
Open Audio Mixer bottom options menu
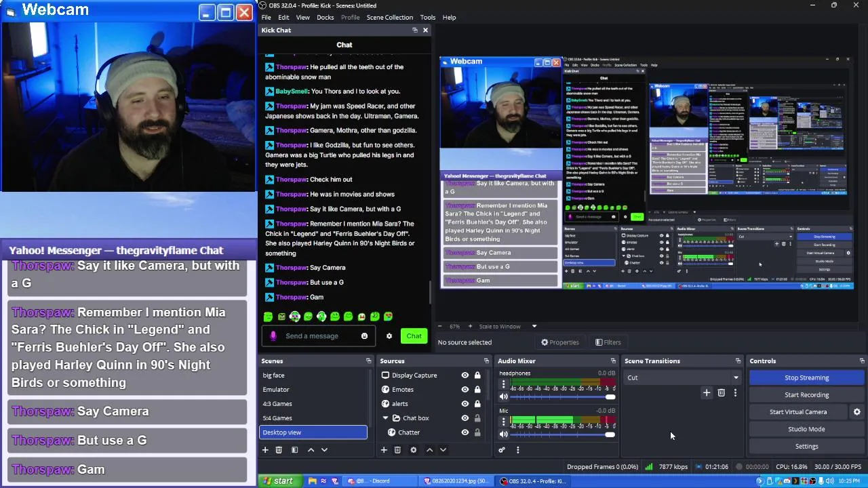coord(517,450)
